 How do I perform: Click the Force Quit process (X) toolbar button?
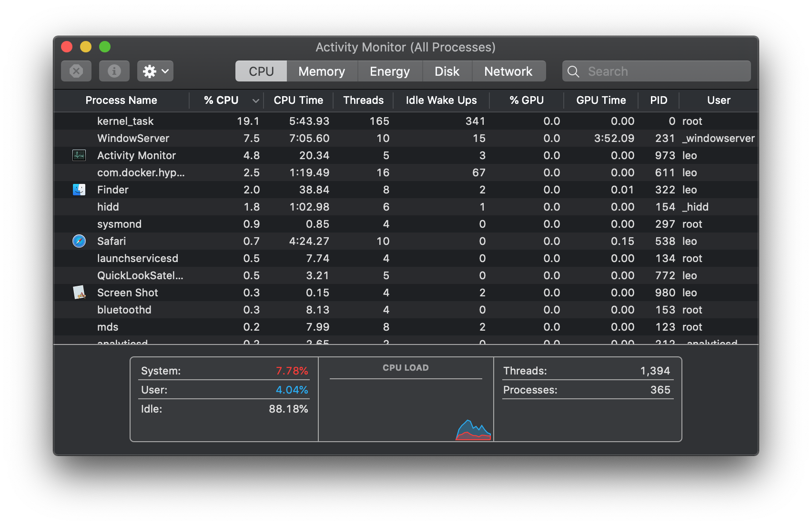[76, 71]
